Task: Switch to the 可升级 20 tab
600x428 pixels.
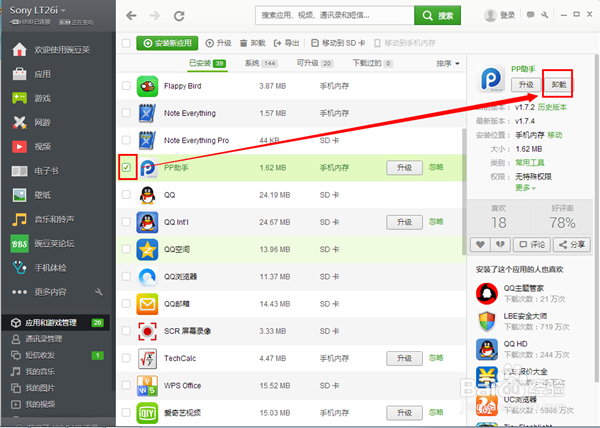Action: pos(315,63)
